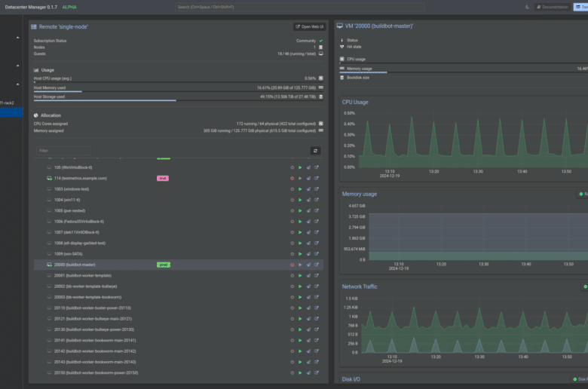
Task: Start VM 1008 (efi-display-garbled-test)
Action: [x=300, y=244]
